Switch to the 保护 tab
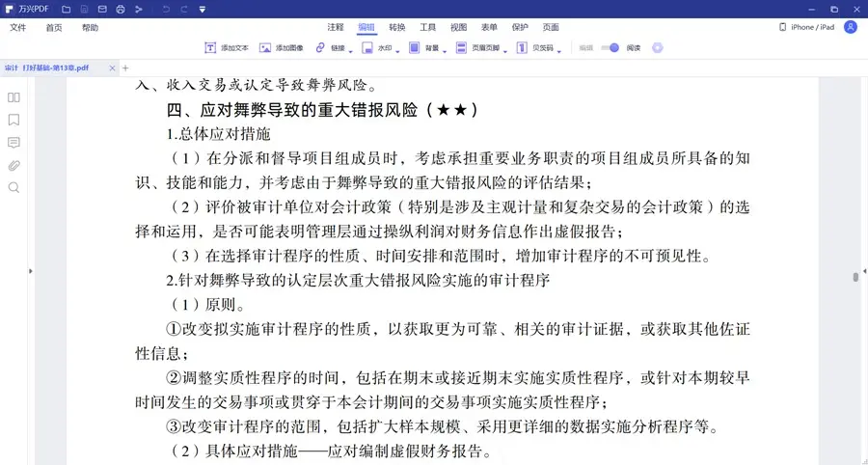 (520, 27)
